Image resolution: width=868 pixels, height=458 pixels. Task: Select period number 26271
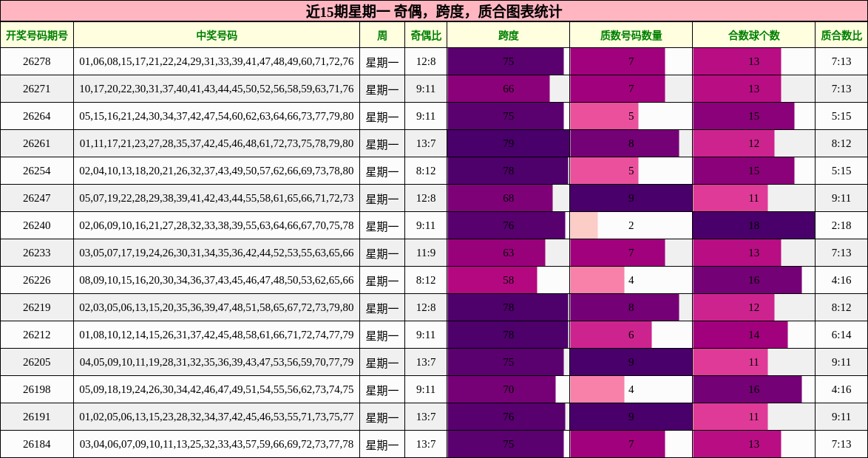tap(36, 89)
